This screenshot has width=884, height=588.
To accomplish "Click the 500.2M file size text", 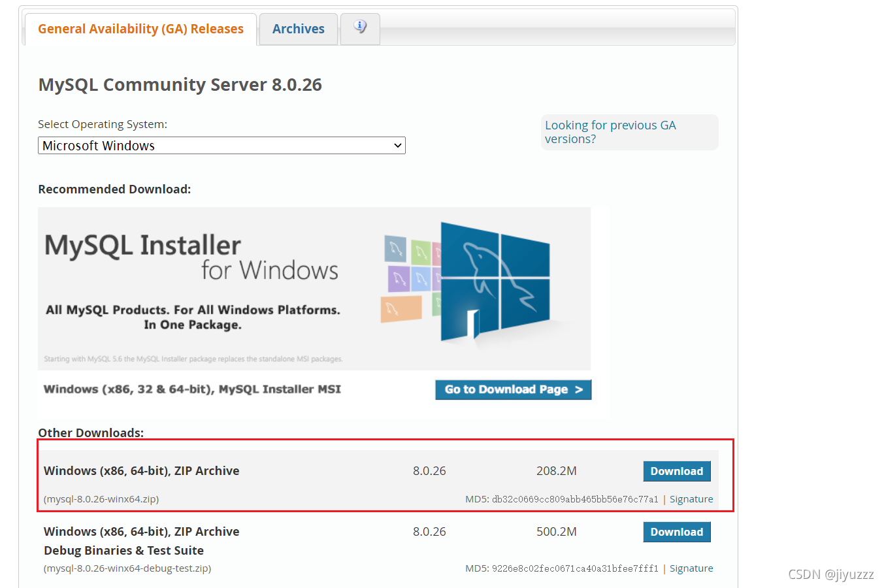I will 557,532.
